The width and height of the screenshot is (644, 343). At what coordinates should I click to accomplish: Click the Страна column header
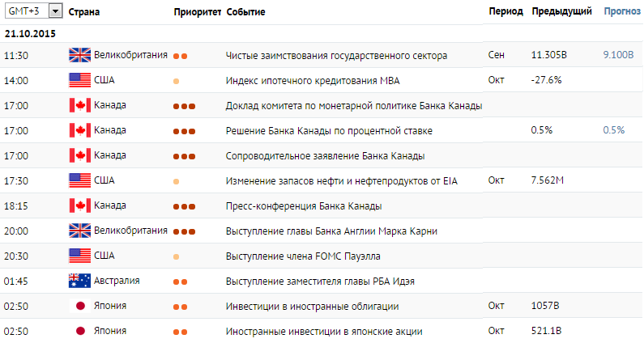[x=83, y=12]
